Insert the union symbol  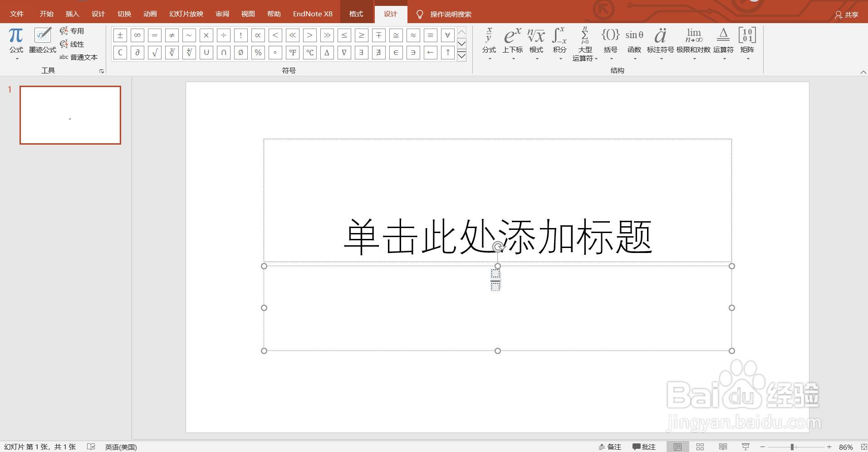click(x=206, y=53)
